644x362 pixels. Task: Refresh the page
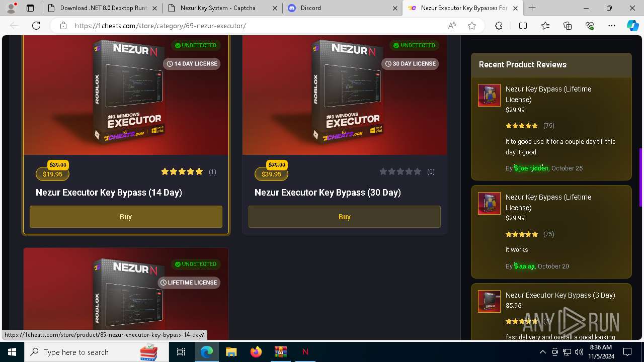36,26
